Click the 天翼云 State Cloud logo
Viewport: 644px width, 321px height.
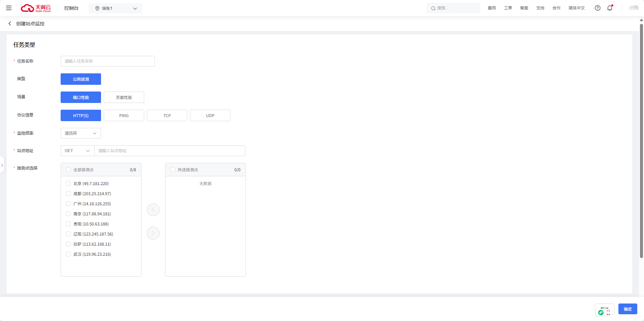[36, 8]
